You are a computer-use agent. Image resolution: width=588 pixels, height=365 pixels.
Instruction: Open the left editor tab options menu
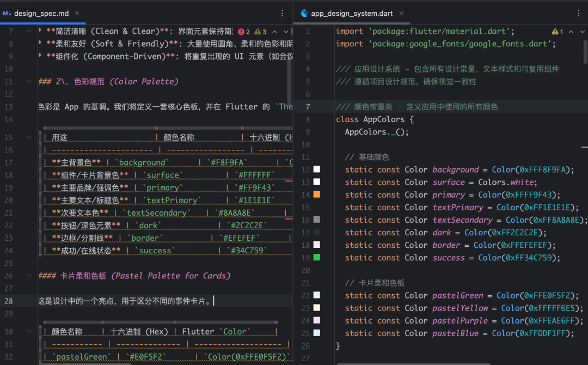[x=283, y=14]
